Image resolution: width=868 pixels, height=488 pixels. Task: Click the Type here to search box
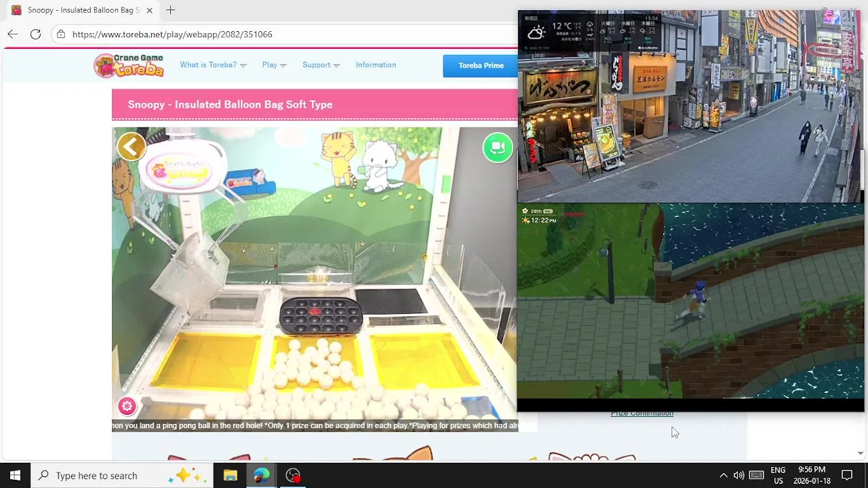(x=122, y=475)
